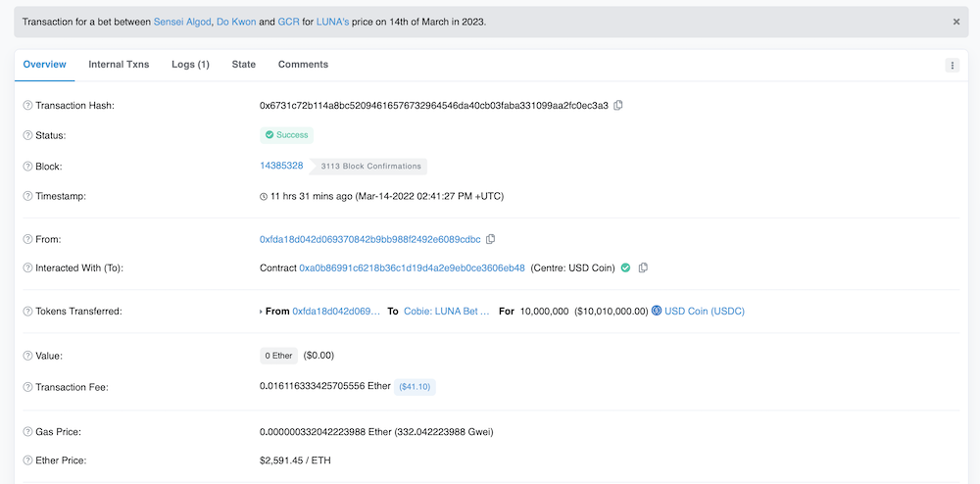Copy the transaction hash to clipboard
This screenshot has height=484, width=980.
pyautogui.click(x=618, y=106)
